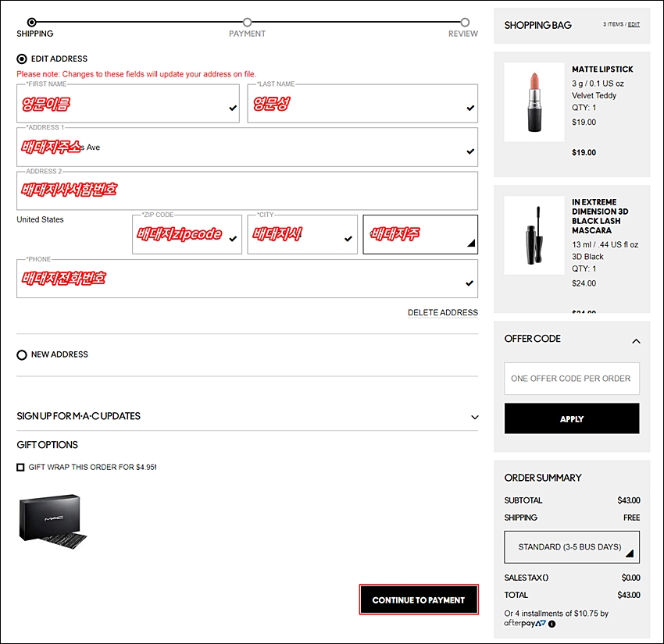Select the Edit Address radio button
The height and width of the screenshot is (644, 664).
click(22, 59)
